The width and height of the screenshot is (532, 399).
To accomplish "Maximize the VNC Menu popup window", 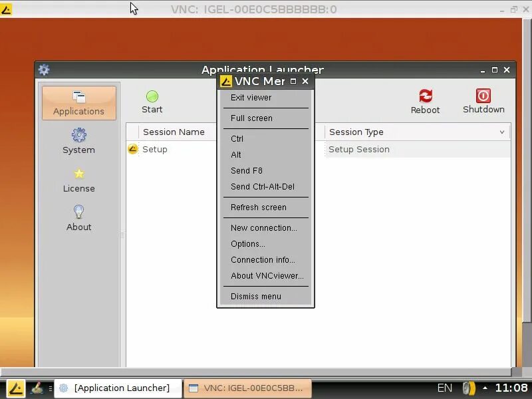I will point(293,81).
